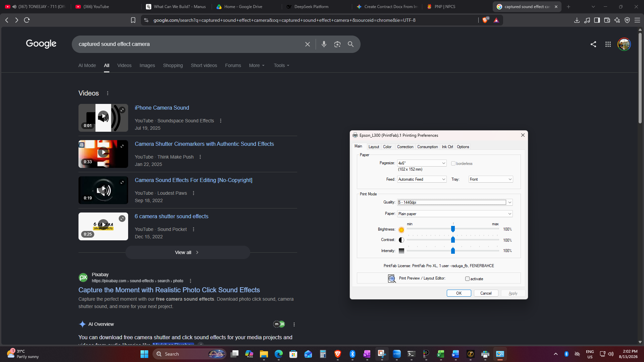Select the Ink Ctrl tab
Image resolution: width=644 pixels, height=362 pixels.
tap(447, 147)
